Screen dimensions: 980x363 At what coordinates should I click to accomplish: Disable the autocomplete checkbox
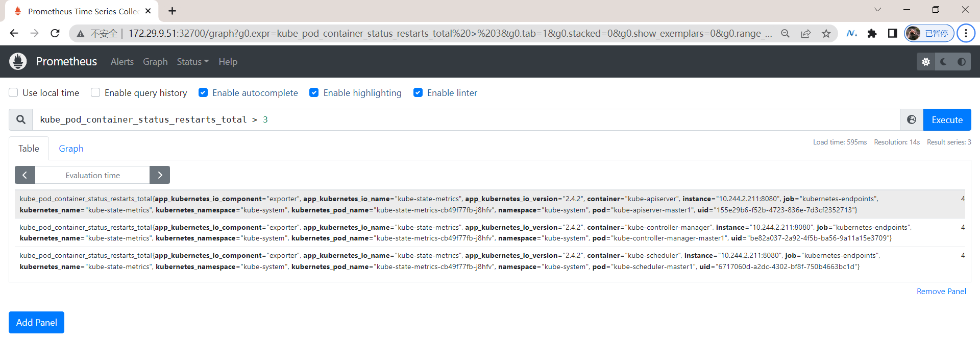(203, 92)
